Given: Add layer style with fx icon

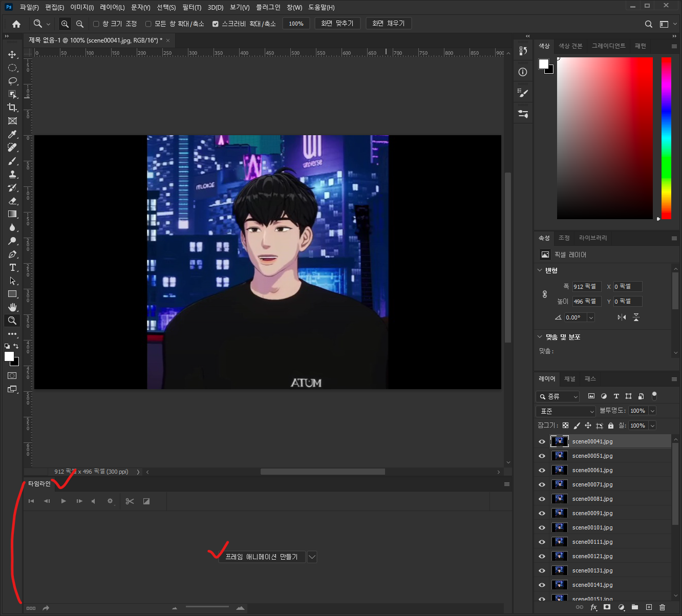Looking at the screenshot, I should 593,607.
